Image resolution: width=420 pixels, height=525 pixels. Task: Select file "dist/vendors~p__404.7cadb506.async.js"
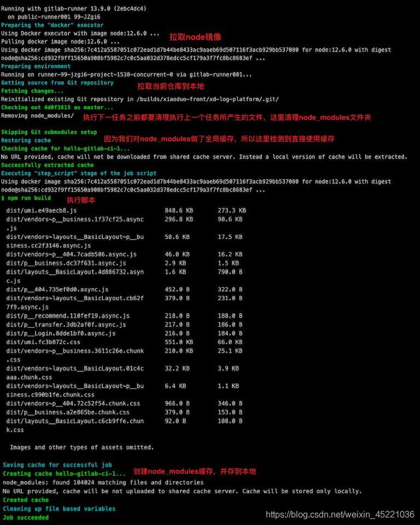tap(71, 254)
